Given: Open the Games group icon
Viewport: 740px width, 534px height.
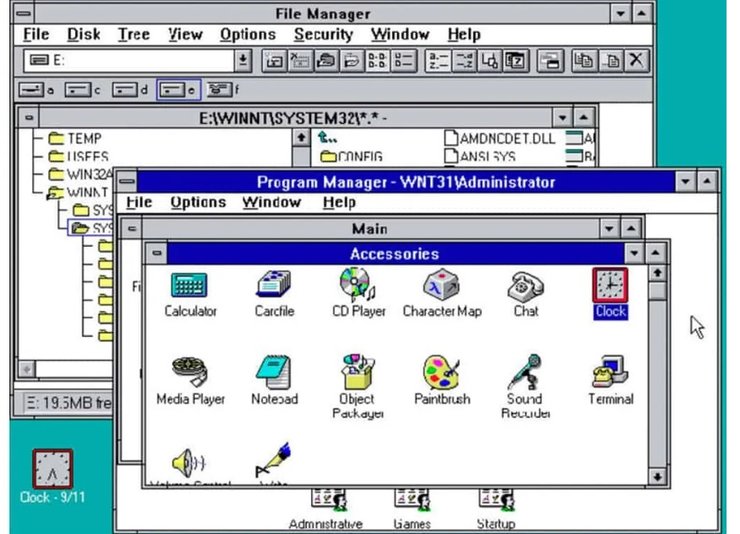Looking at the screenshot, I should coord(412,501).
